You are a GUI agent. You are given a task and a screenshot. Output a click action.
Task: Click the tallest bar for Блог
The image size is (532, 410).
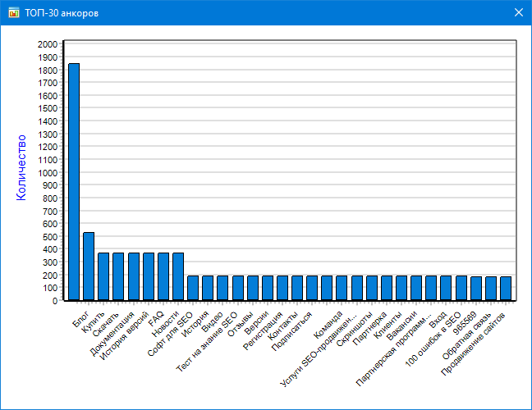[74, 181]
